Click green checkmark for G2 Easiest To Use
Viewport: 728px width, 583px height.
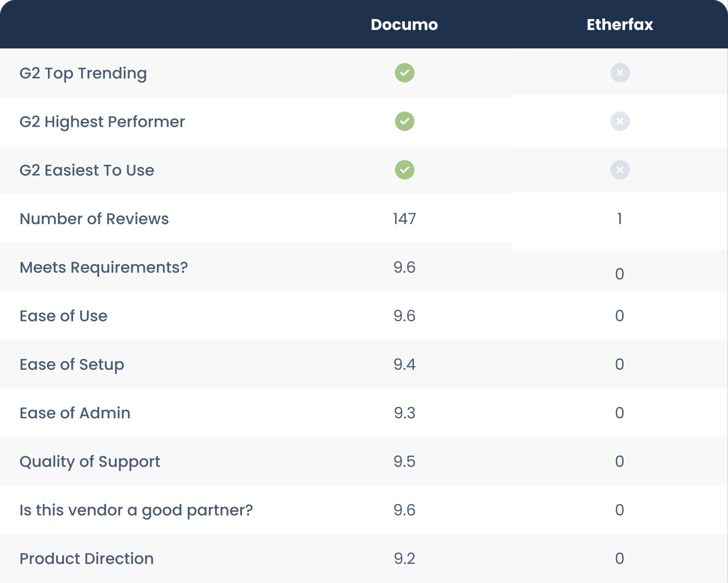click(x=404, y=169)
